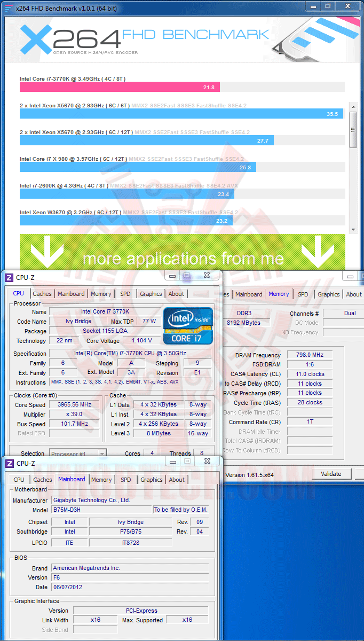Click the 'Intel Core i7 3770K' name field

tap(105, 311)
